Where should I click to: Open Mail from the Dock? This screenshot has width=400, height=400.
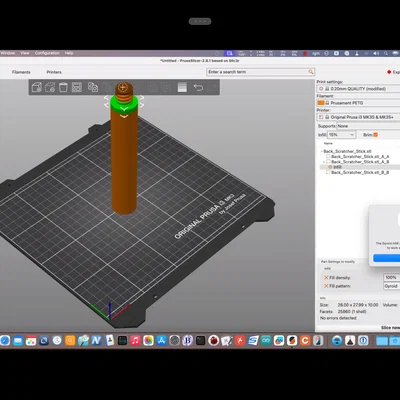18,341
